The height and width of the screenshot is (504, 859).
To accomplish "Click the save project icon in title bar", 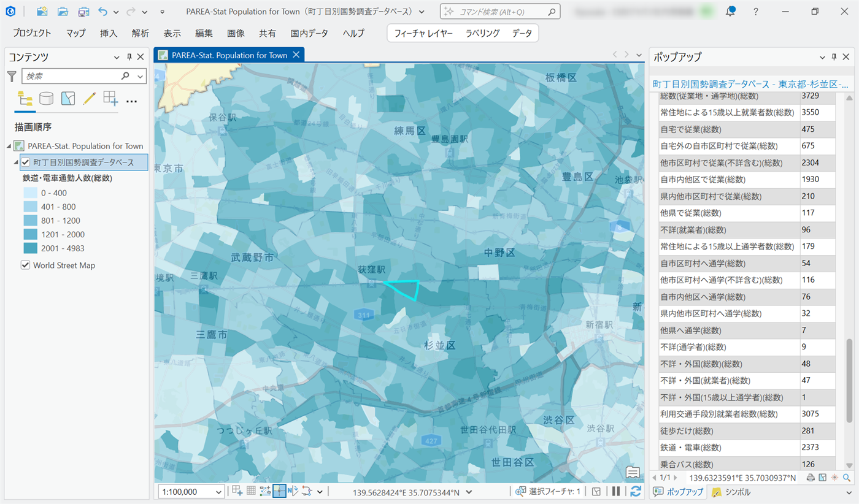I will click(83, 12).
